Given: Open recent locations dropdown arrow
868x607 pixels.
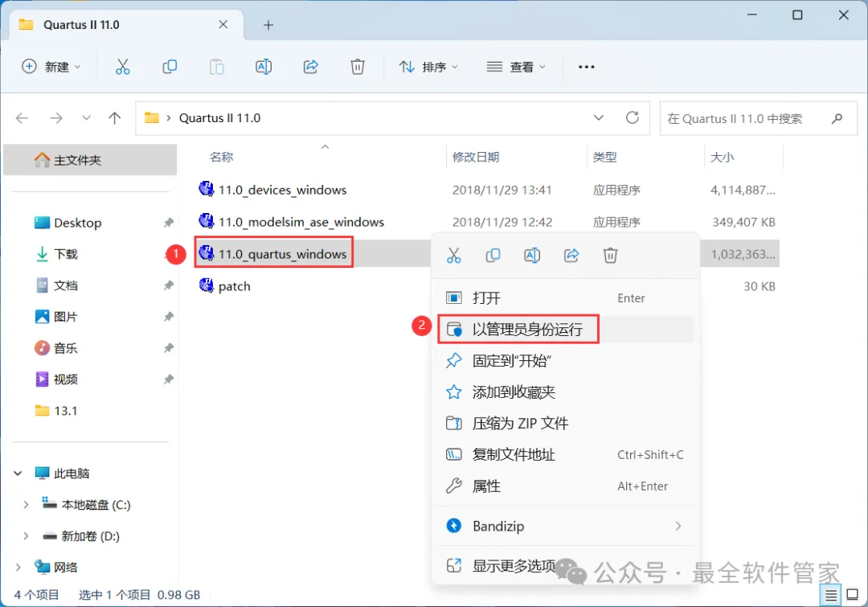Looking at the screenshot, I should [x=86, y=118].
